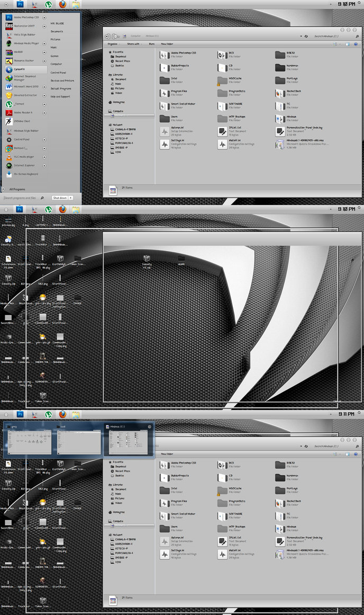Expand the jump list arrow beside Adobe Photoshop CS5

pos(44,17)
